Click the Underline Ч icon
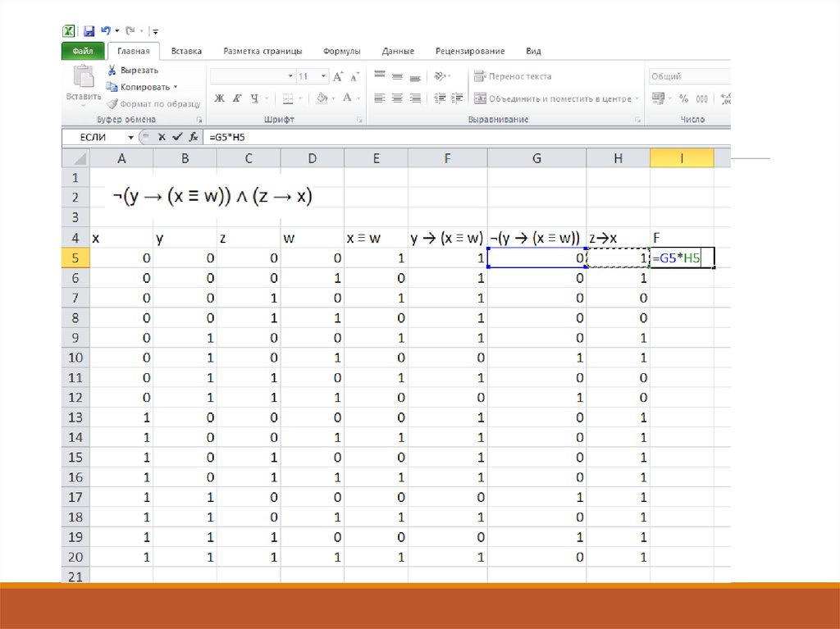This screenshot has width=840, height=629. (x=254, y=98)
